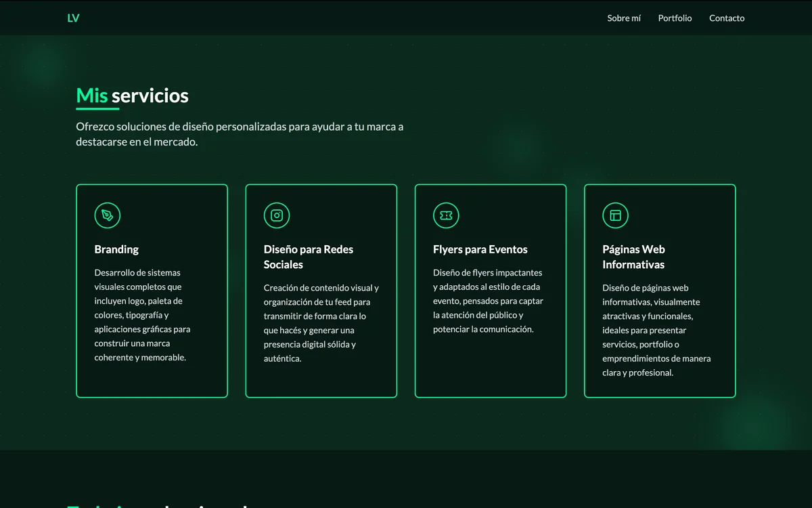The image size is (812, 508).
Task: Click the Diseño para Redes Sociales heading
Action: [x=309, y=257]
